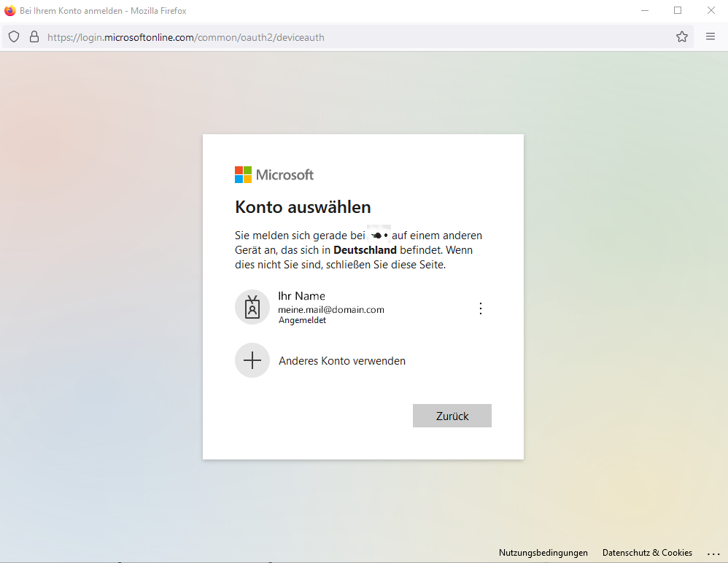Minimize the Firefox window
This screenshot has width=728, height=563.
[x=645, y=10]
